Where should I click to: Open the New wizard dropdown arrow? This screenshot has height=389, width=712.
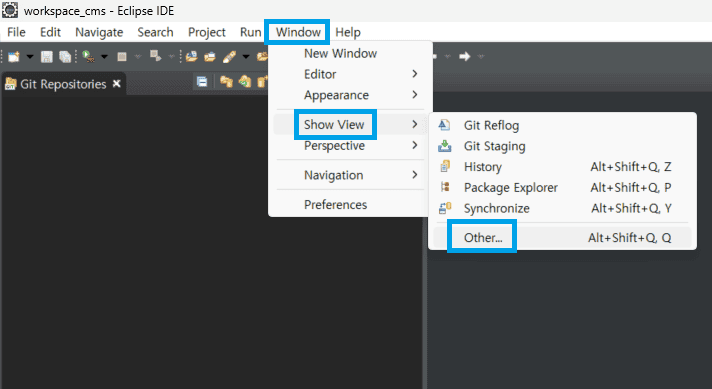click(x=30, y=57)
